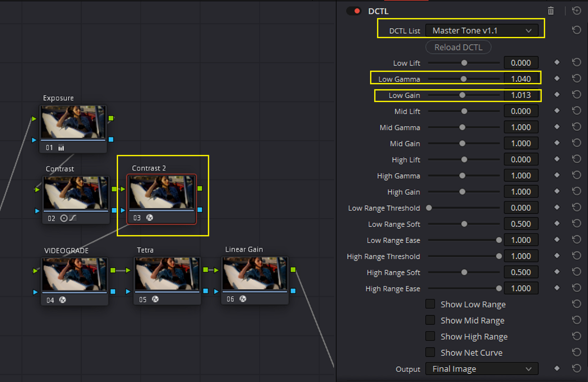Click the Linear Gain node label text
Screen dimensions: 588x382
coord(244,249)
